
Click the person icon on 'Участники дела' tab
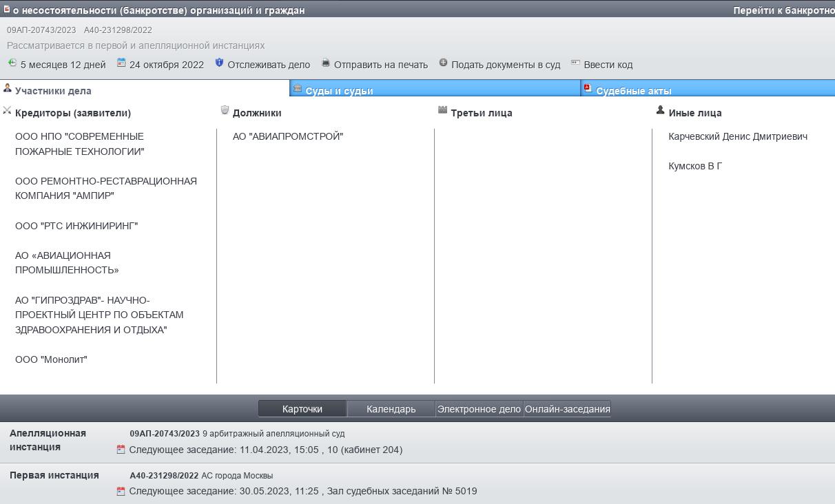click(8, 88)
